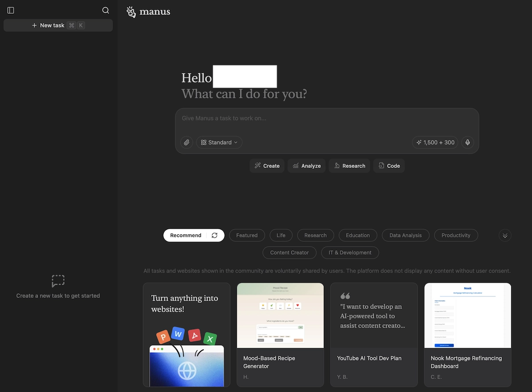Start a New task
Screen dimensions: 532x392
[x=58, y=25]
